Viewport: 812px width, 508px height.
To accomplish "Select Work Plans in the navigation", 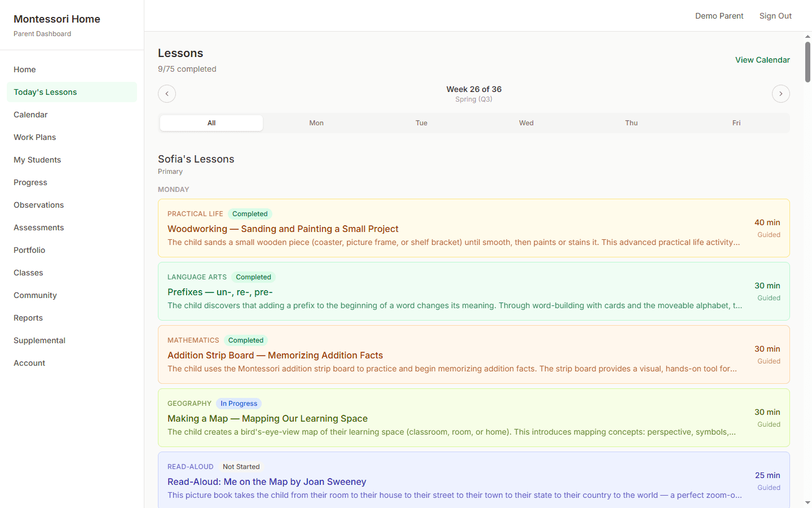I will (x=34, y=137).
